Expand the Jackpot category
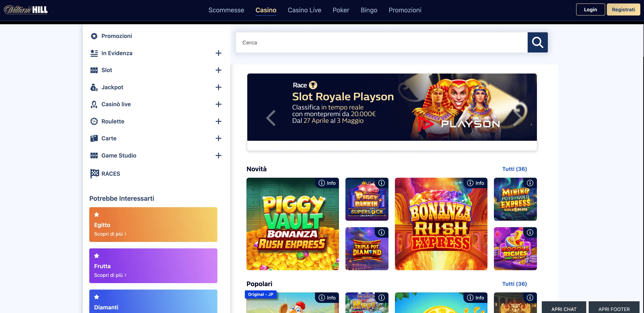Screen dimensions: 644x313 coord(219,87)
